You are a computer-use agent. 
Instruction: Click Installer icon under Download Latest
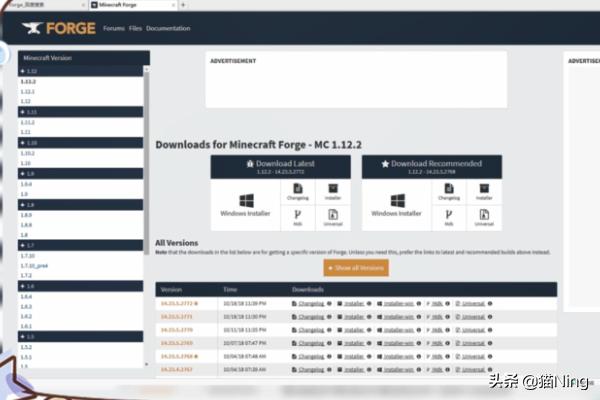(x=333, y=192)
